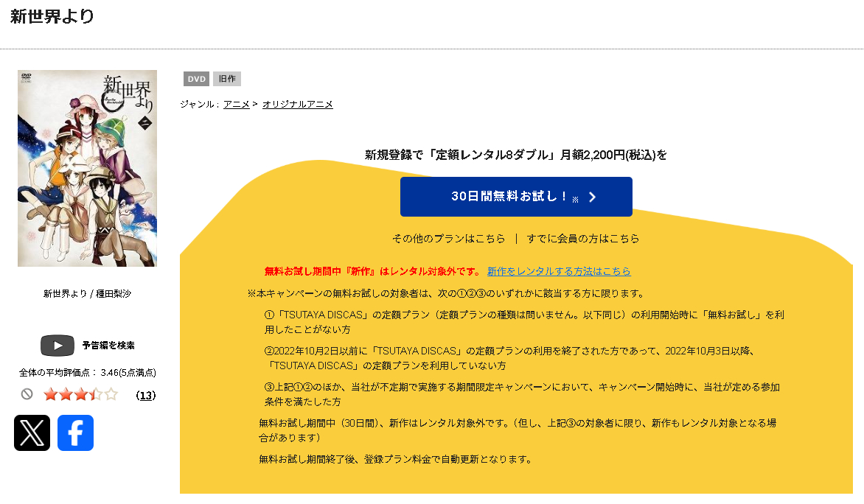
Task: Click the note starting ※本キャンペーンの無料お試しの対象者
Action: coord(446,293)
